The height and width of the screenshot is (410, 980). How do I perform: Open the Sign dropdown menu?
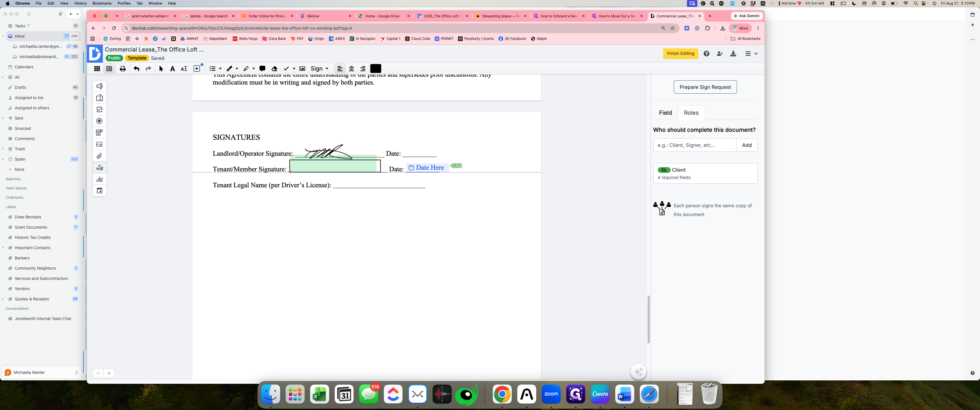pyautogui.click(x=319, y=68)
